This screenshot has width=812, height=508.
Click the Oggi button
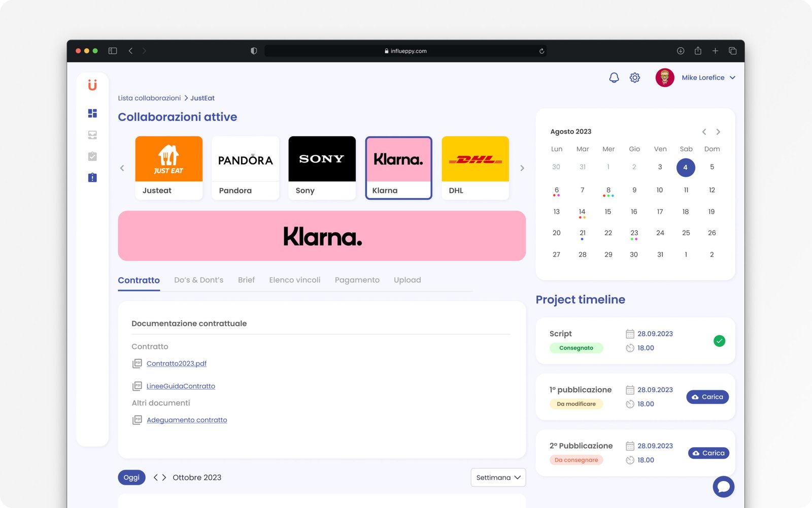coord(131,478)
